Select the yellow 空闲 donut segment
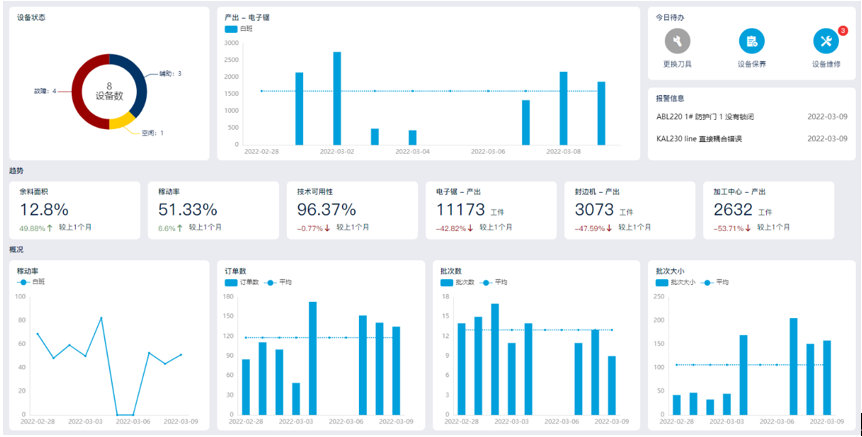The width and height of the screenshot is (862, 437). coord(122,121)
